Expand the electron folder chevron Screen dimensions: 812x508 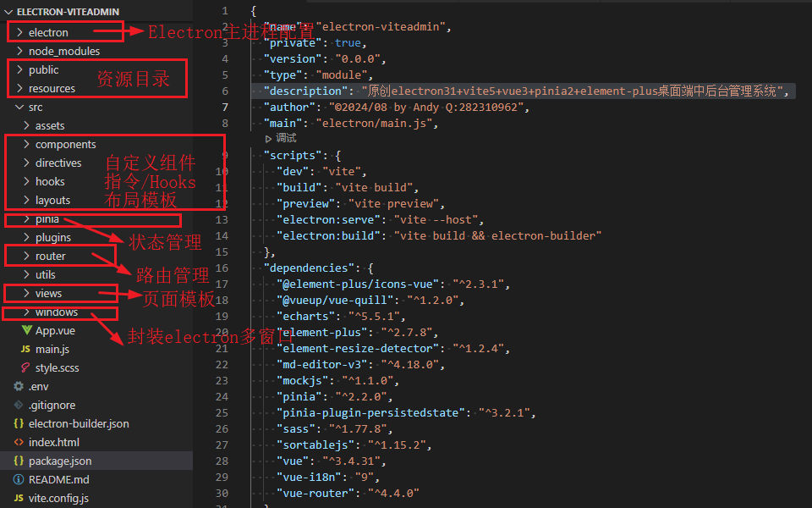pos(19,33)
